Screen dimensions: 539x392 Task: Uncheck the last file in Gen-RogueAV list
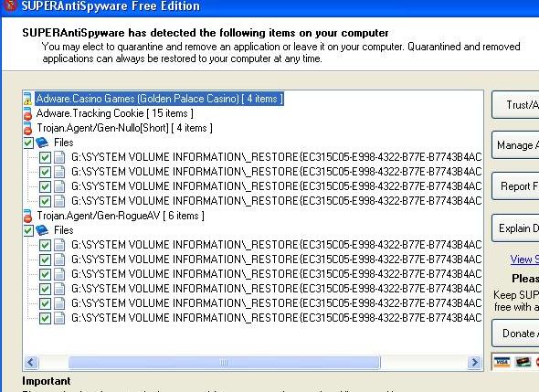click(45, 318)
